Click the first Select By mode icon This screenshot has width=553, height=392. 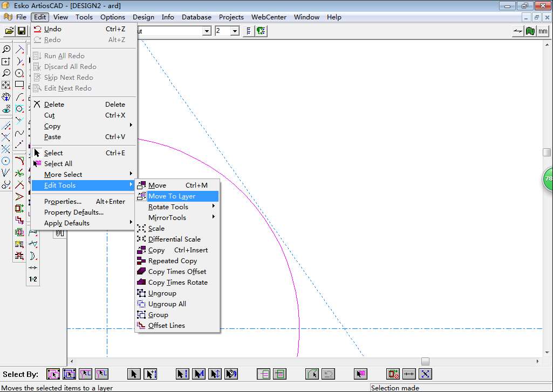tap(53, 374)
